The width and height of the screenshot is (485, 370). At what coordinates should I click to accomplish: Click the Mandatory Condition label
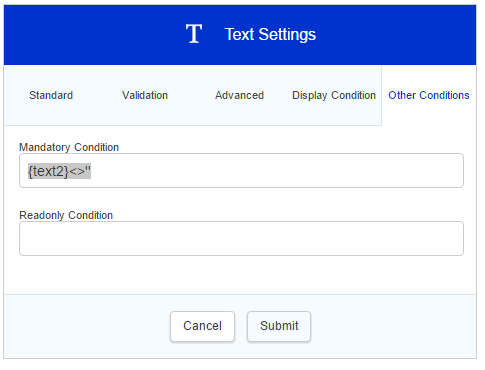(69, 147)
